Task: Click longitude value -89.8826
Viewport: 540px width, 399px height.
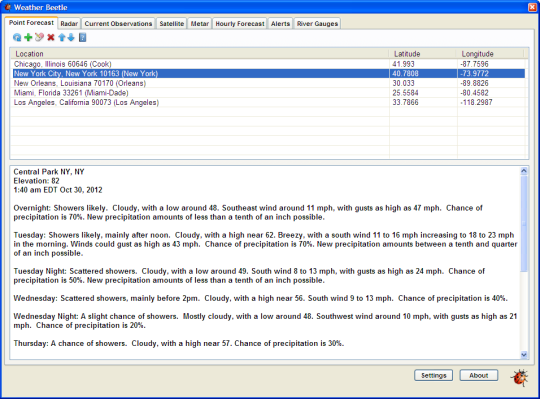Action: pyautogui.click(x=474, y=83)
